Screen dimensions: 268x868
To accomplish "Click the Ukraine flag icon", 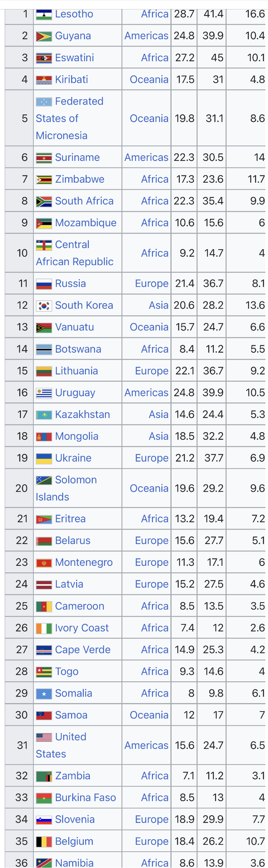I will coord(44,459).
